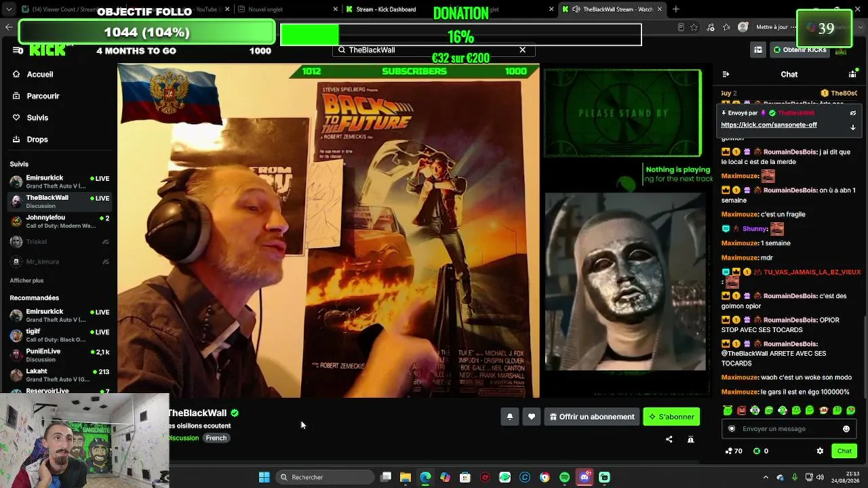This screenshot has height=488, width=868.
Task: Open offline Triskel channel
Action: pyautogui.click(x=59, y=242)
